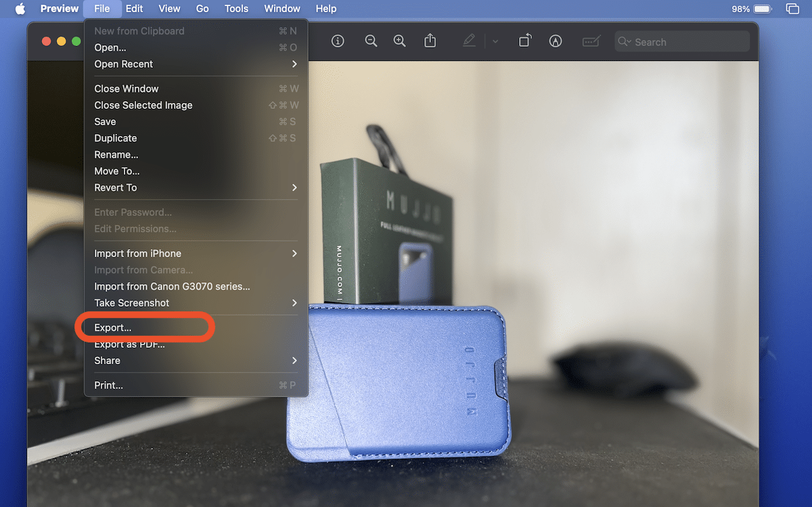Click the battery percentage 98% text
Image resolution: width=812 pixels, height=507 pixels.
coord(741,9)
